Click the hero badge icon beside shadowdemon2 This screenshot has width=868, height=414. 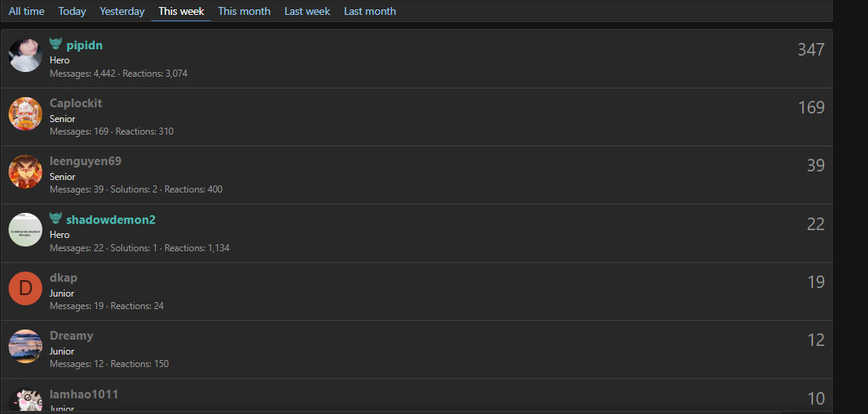click(x=56, y=218)
